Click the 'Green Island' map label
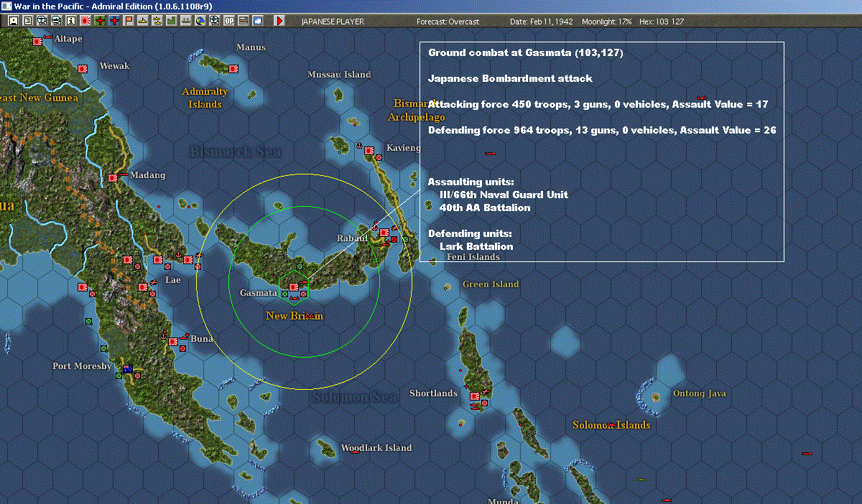Screen dimensions: 862x504 click(491, 284)
